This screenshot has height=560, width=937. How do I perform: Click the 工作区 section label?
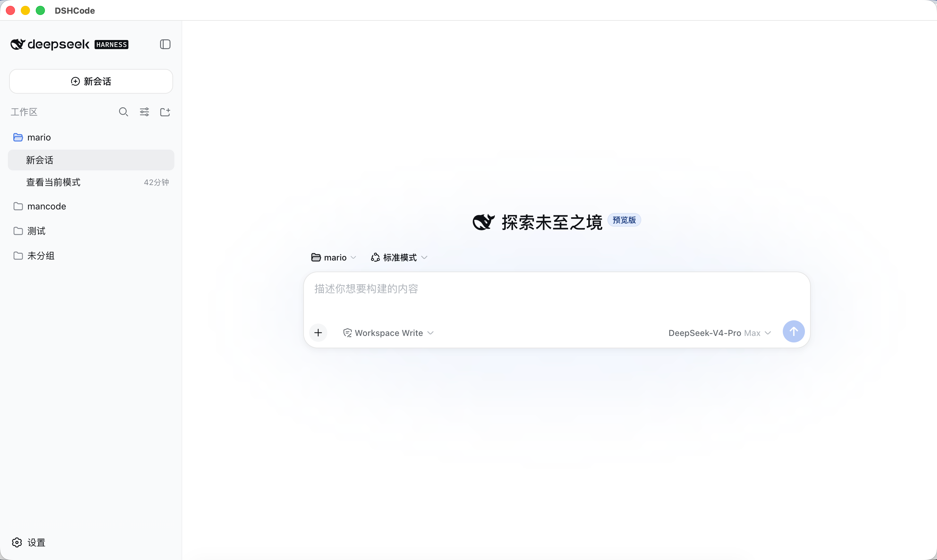[24, 112]
